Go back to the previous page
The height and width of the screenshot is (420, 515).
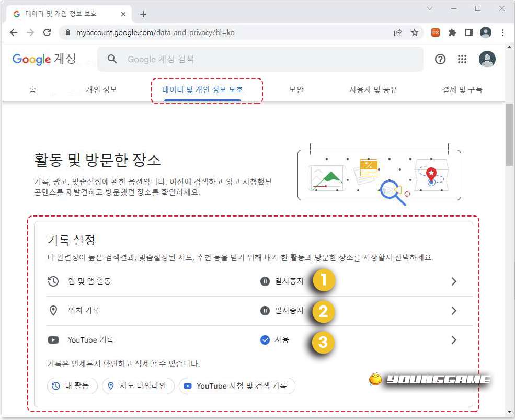point(14,32)
